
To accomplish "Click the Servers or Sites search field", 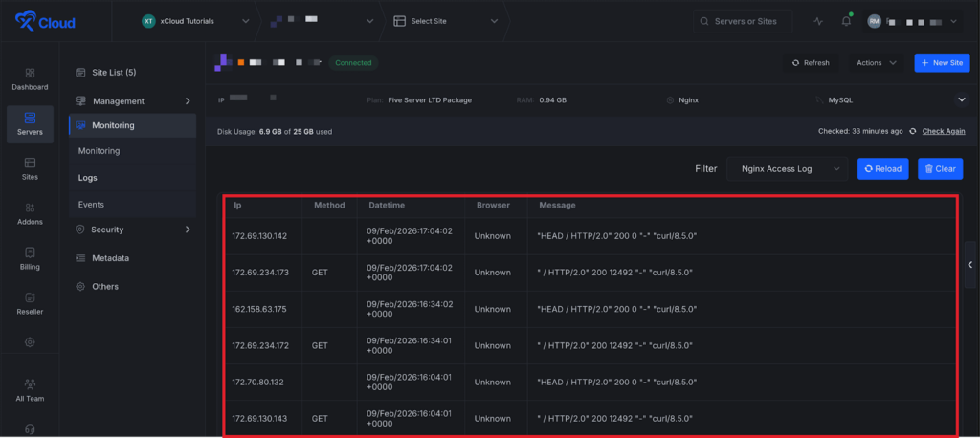I will 744,21.
